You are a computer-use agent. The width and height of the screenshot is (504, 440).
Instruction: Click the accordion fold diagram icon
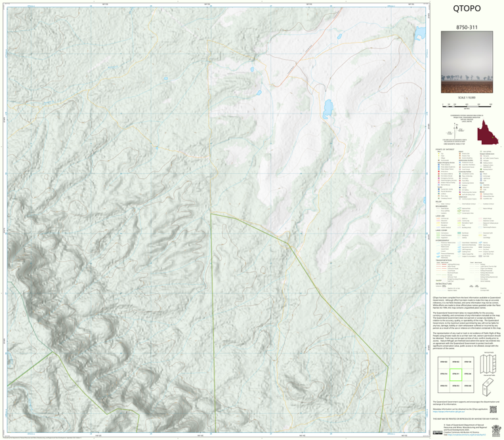click(x=488, y=364)
